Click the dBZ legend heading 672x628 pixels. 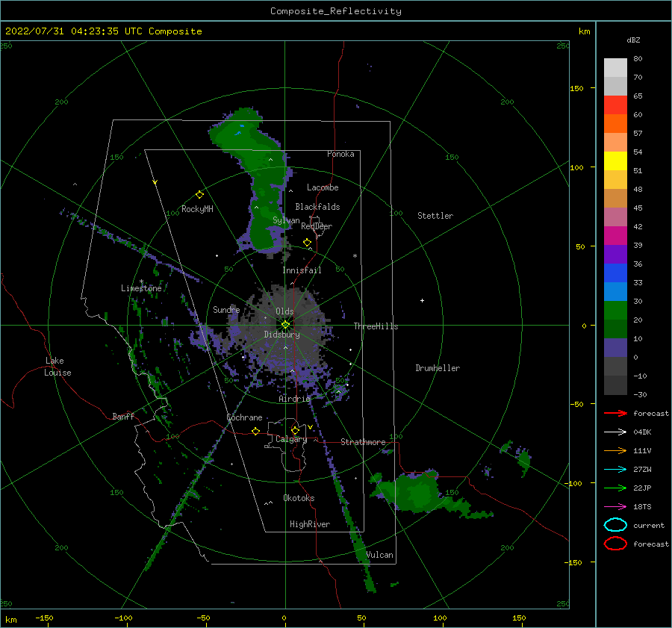tap(633, 40)
